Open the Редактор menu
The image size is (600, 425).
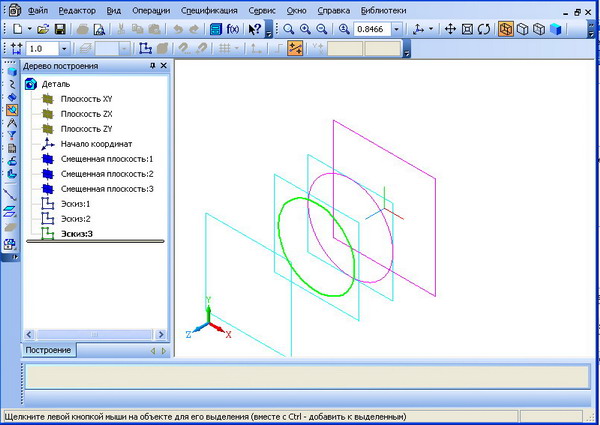77,11
